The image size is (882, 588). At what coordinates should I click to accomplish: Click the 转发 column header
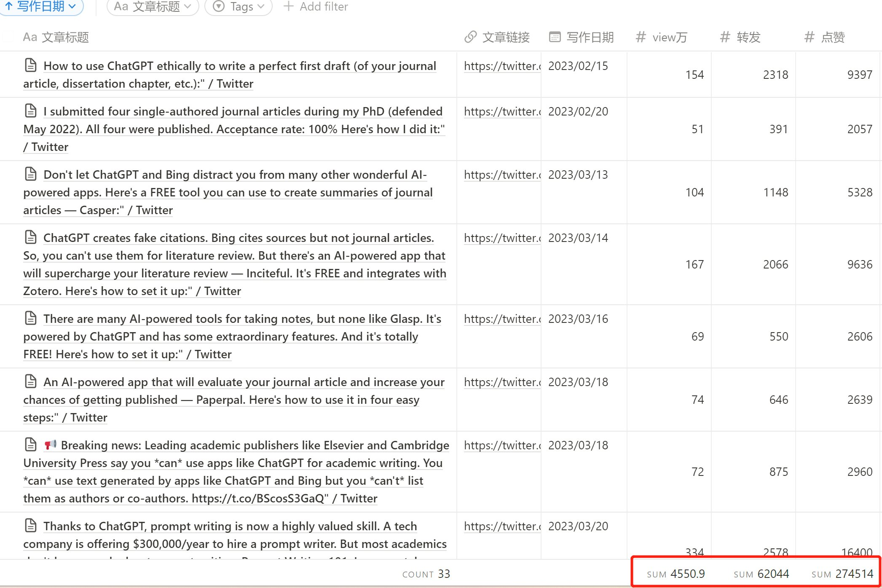coord(740,37)
